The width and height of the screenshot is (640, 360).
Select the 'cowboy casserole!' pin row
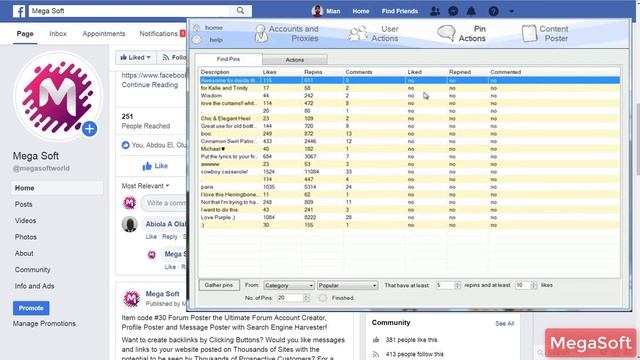point(410,172)
